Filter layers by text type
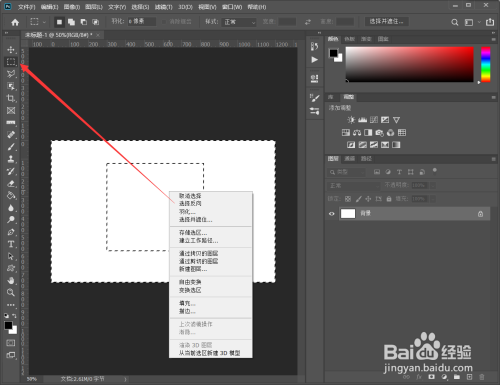The image size is (500, 385). click(x=399, y=172)
